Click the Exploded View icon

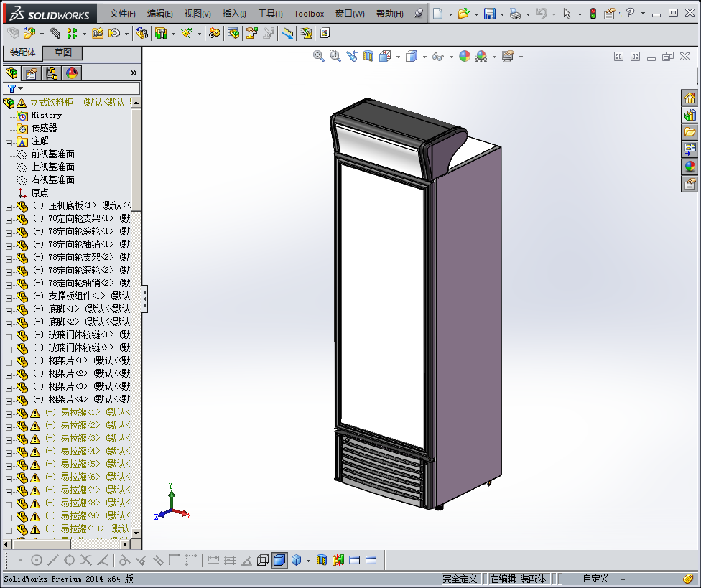(x=251, y=33)
